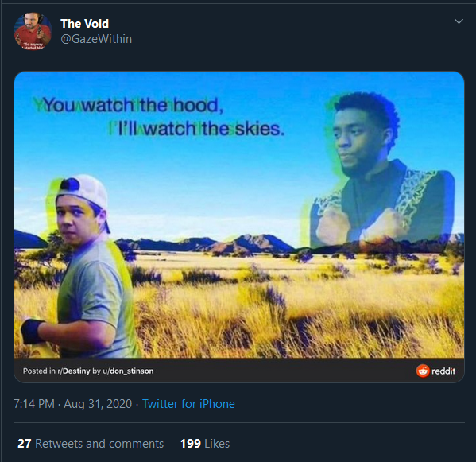The width and height of the screenshot is (476, 462).
Task: Click the "Posted in" caption text
Action: pos(39,371)
